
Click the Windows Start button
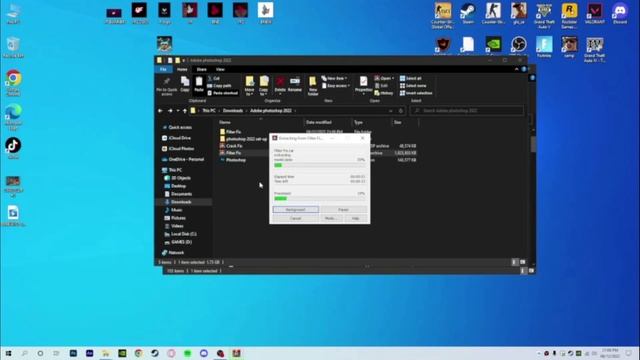pos(8,353)
